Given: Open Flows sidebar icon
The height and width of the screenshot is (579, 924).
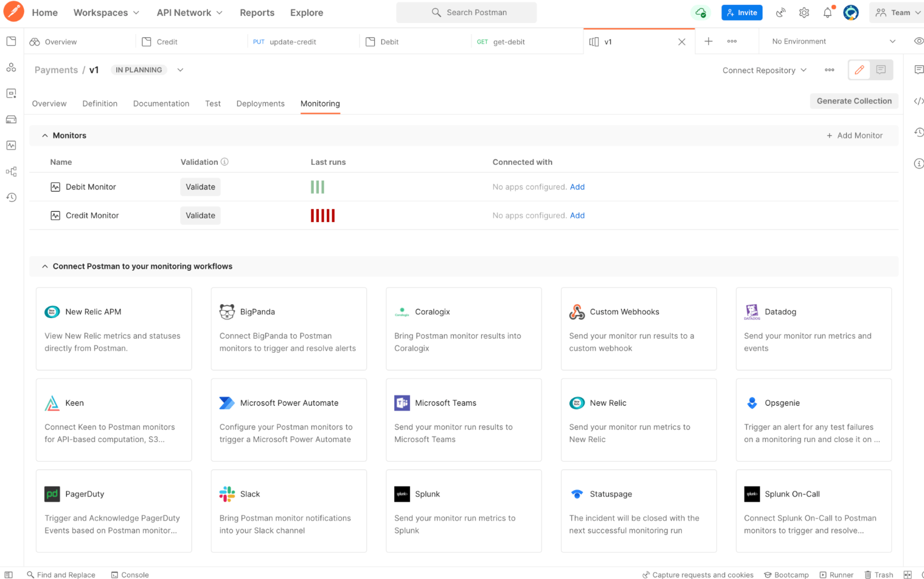Looking at the screenshot, I should pyautogui.click(x=11, y=172).
